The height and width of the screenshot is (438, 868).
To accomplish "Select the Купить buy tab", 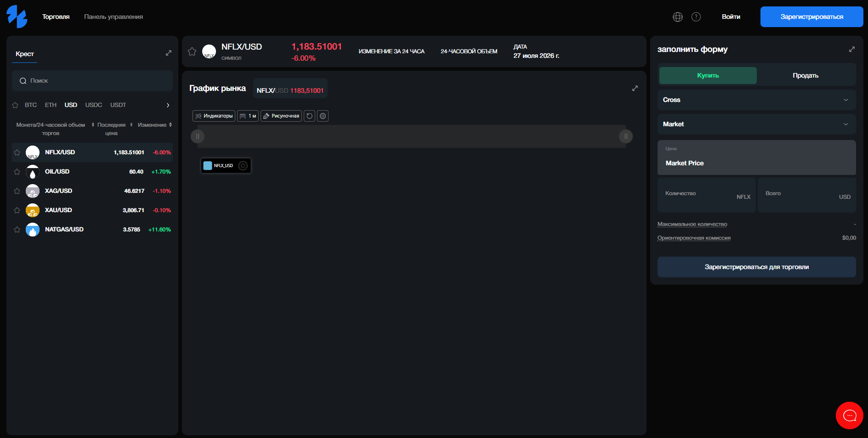I will 708,75.
